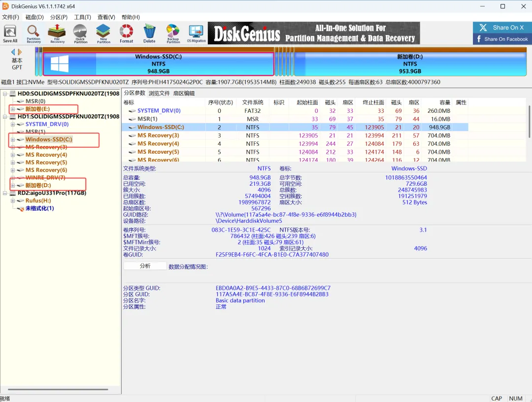Select the MS Recovery(5) row in the partition table
532x402 pixels.
pyautogui.click(x=295, y=152)
